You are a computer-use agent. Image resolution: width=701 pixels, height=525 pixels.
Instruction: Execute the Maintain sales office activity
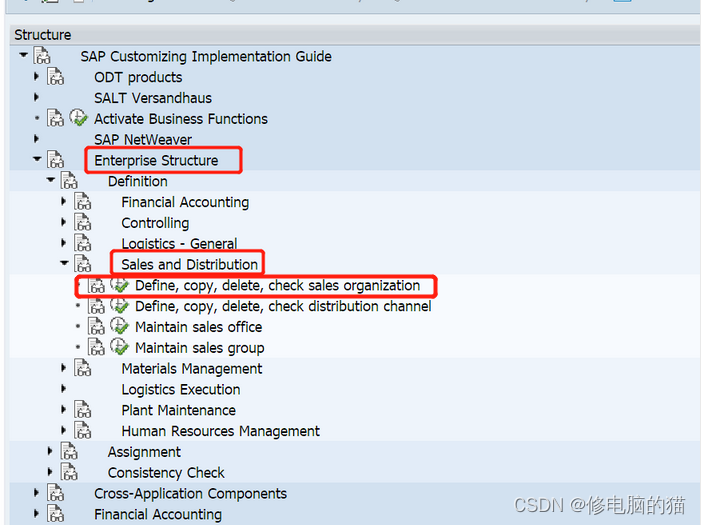pyautogui.click(x=119, y=326)
